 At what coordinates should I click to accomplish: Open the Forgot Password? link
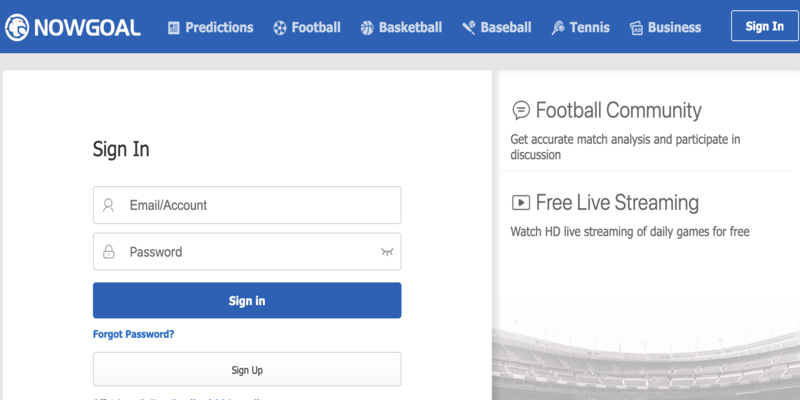[x=134, y=334]
